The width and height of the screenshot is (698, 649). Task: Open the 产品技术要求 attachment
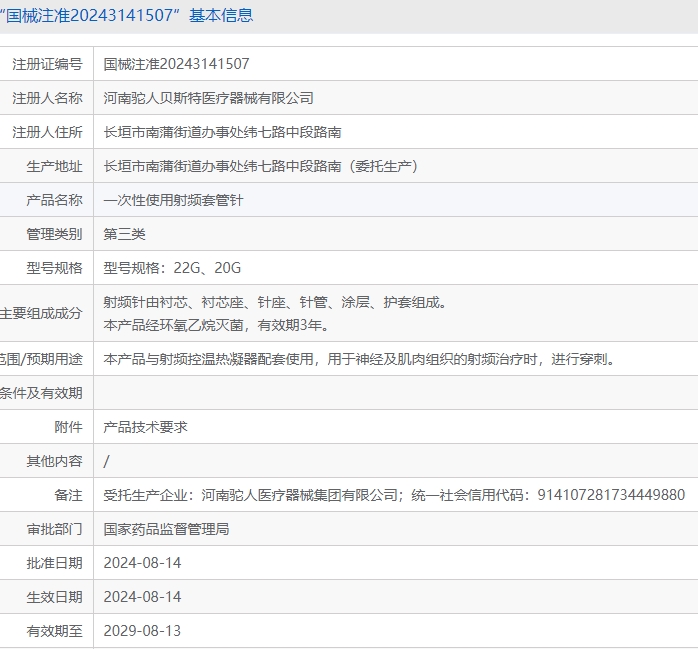tap(145, 427)
